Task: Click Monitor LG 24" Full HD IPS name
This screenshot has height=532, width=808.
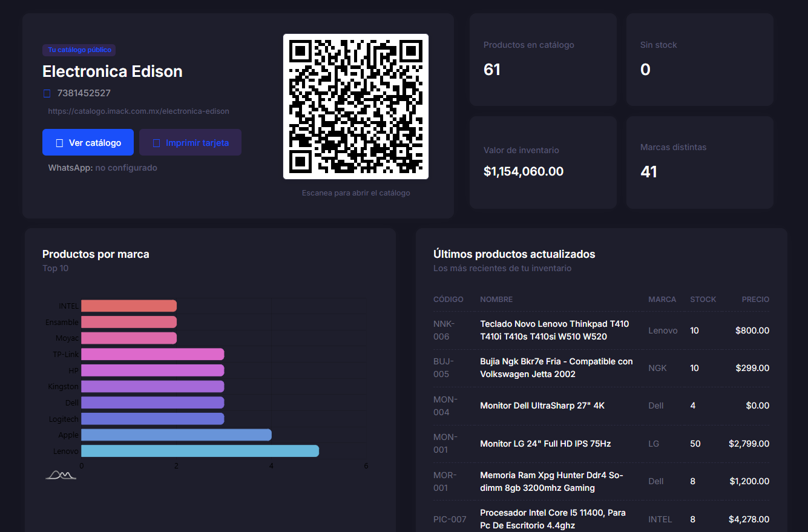Action: (545, 444)
